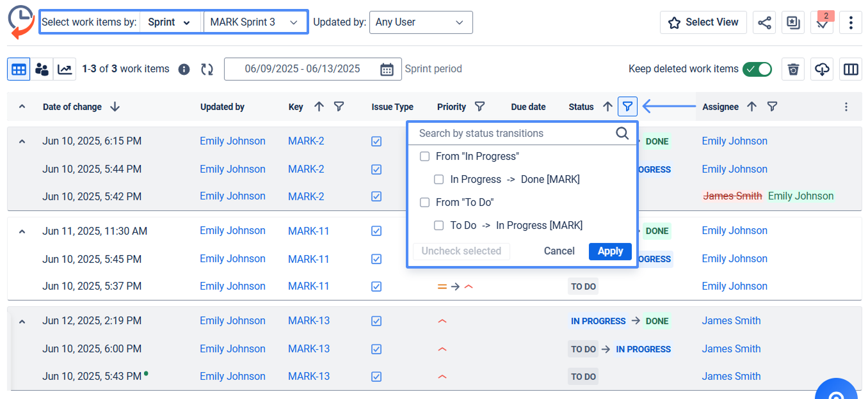The width and height of the screenshot is (868, 399).
Task: Click the Select View button
Action: tap(703, 22)
